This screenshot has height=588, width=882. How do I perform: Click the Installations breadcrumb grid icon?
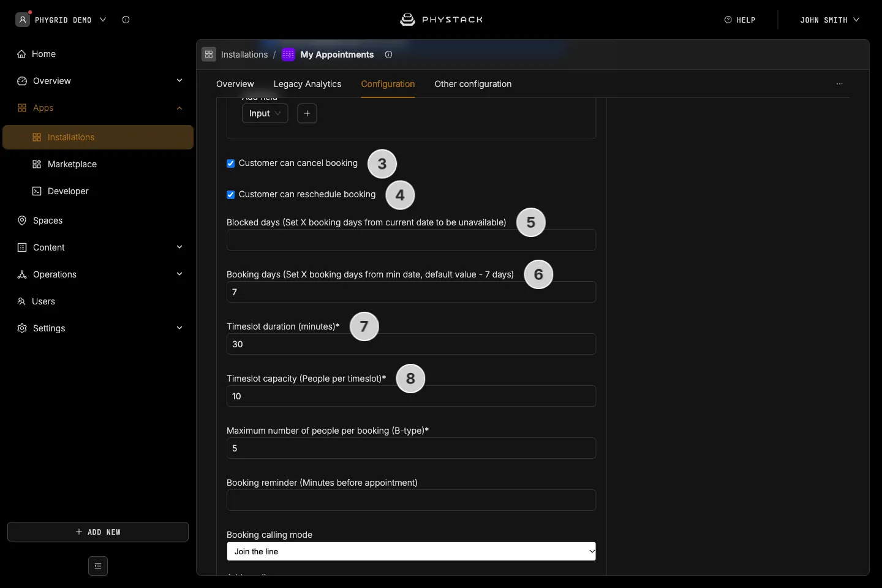click(209, 55)
